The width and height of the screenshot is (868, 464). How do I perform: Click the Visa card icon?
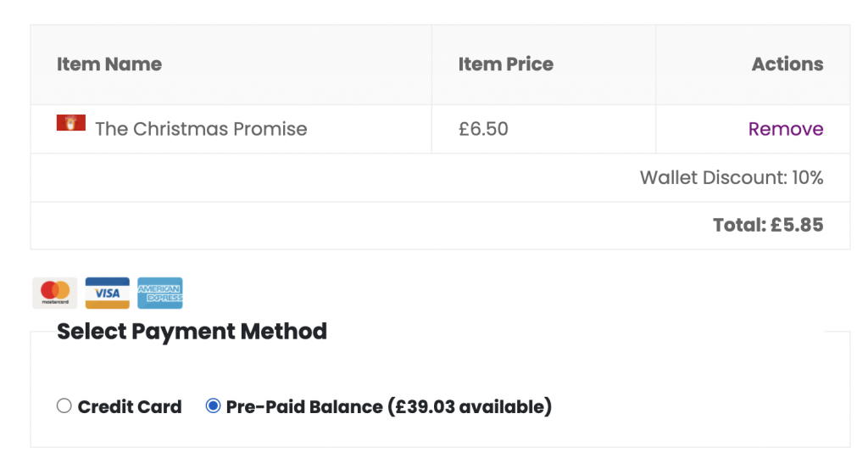[x=108, y=293]
